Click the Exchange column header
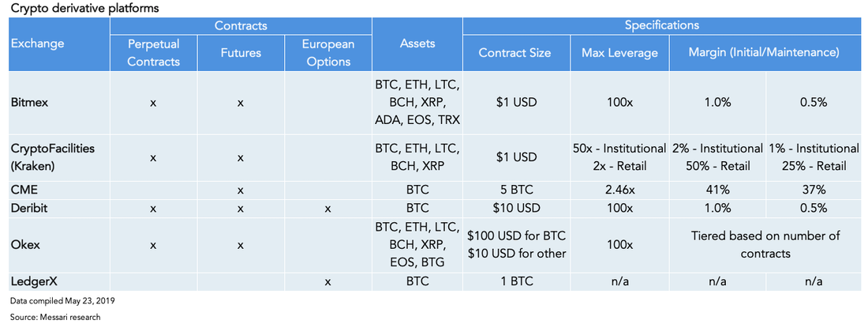 (37, 43)
